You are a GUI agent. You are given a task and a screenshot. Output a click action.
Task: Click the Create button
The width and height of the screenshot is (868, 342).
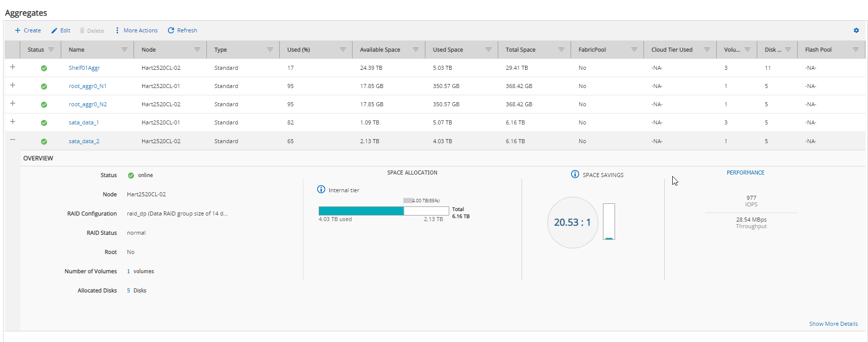click(x=28, y=30)
